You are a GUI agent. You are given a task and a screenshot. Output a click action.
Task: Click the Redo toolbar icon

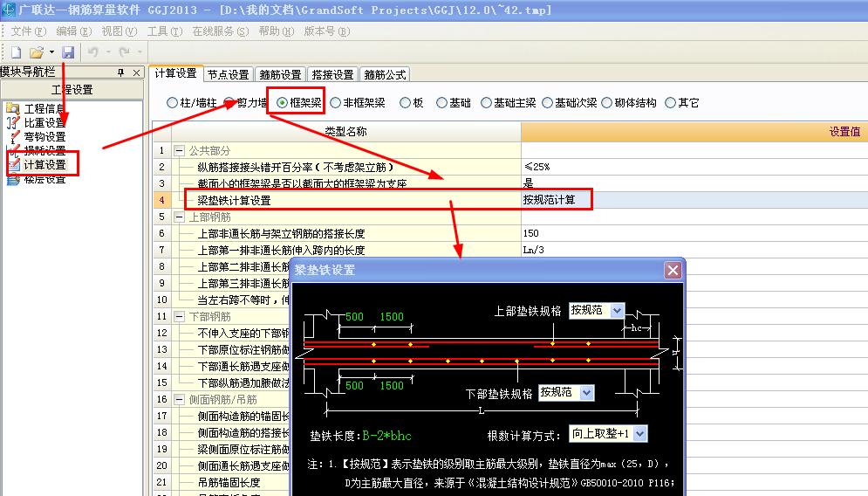(125, 52)
